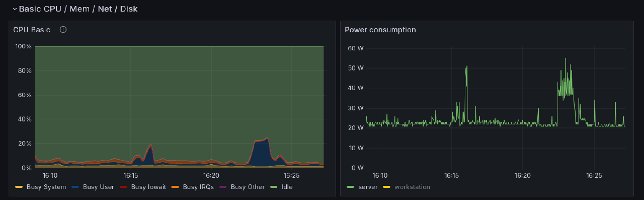Click the blue Busy User color swatch
Image resolution: width=644 pixels, height=200 pixels.
click(x=75, y=187)
